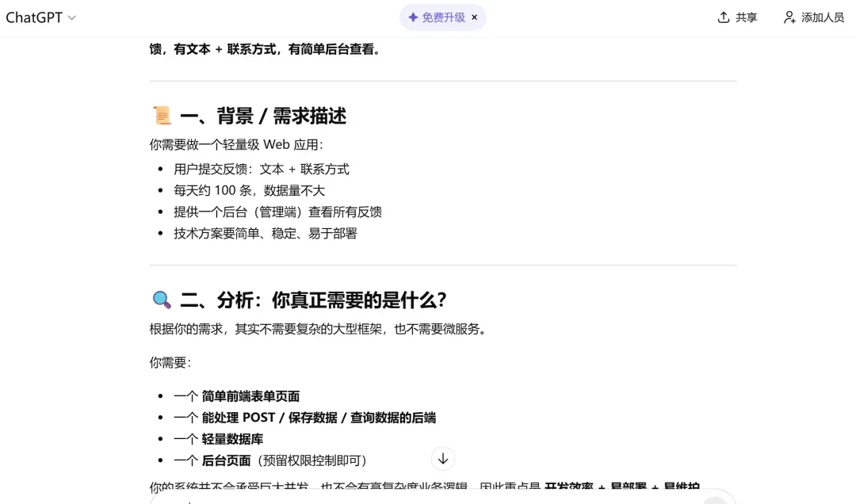This screenshot has height=504, width=856.
Task: Click the chevron next to ChatGPT
Action: click(x=72, y=18)
